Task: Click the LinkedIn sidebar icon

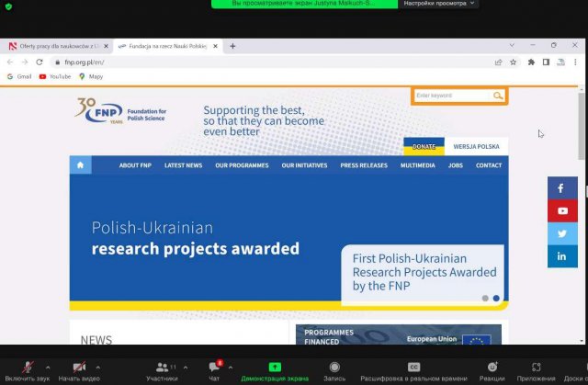Action: point(562,257)
